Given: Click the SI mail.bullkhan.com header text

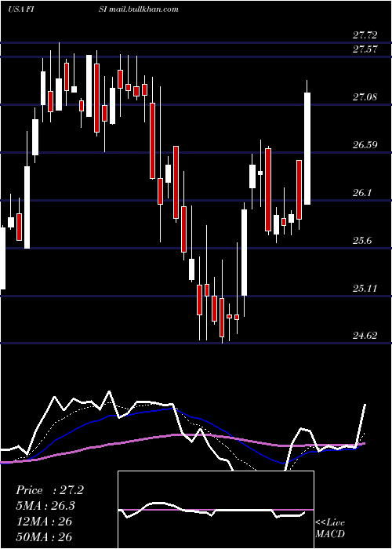Looking at the screenshot, I should click(x=140, y=9).
